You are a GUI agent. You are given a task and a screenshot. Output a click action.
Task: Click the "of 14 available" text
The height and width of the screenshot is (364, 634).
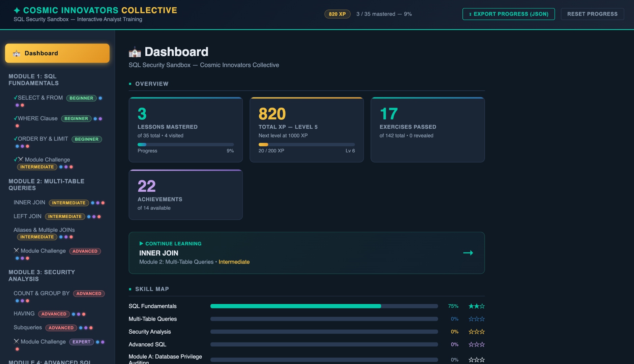coord(154,208)
